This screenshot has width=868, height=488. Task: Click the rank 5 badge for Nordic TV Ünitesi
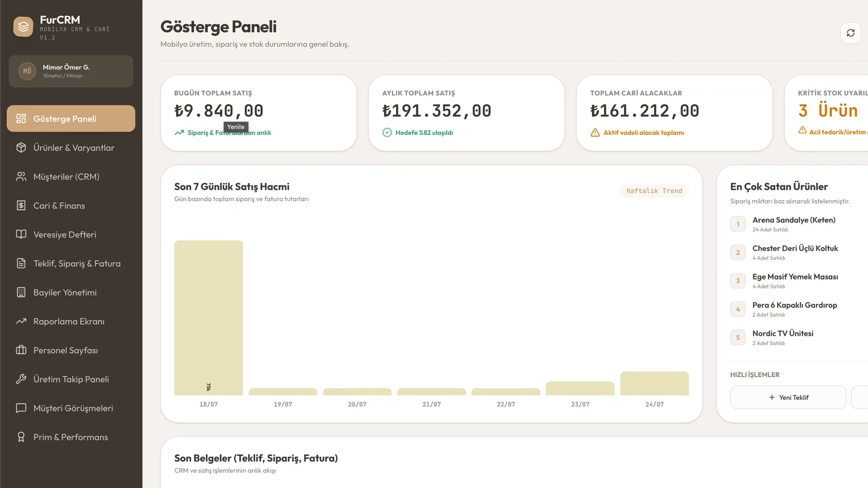[x=738, y=337]
